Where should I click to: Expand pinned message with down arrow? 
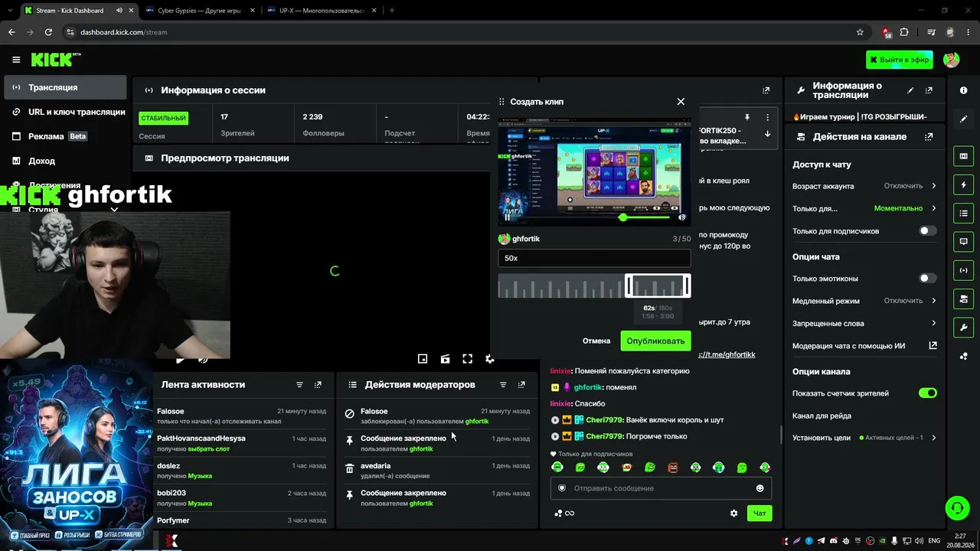tap(767, 134)
